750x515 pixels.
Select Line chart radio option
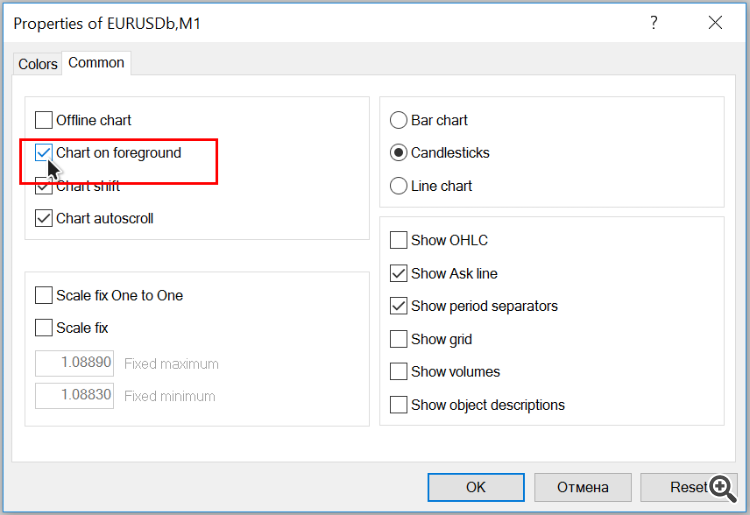399,186
